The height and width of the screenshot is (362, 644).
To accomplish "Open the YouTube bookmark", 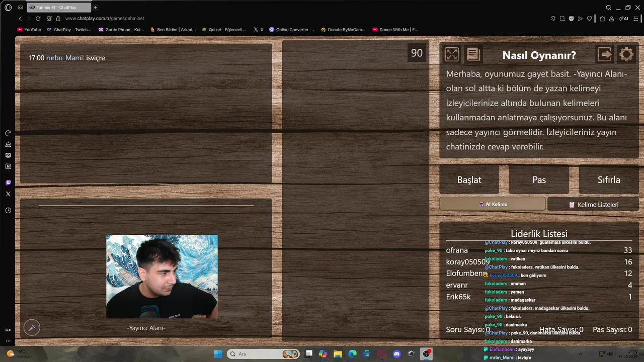I will pos(30,30).
